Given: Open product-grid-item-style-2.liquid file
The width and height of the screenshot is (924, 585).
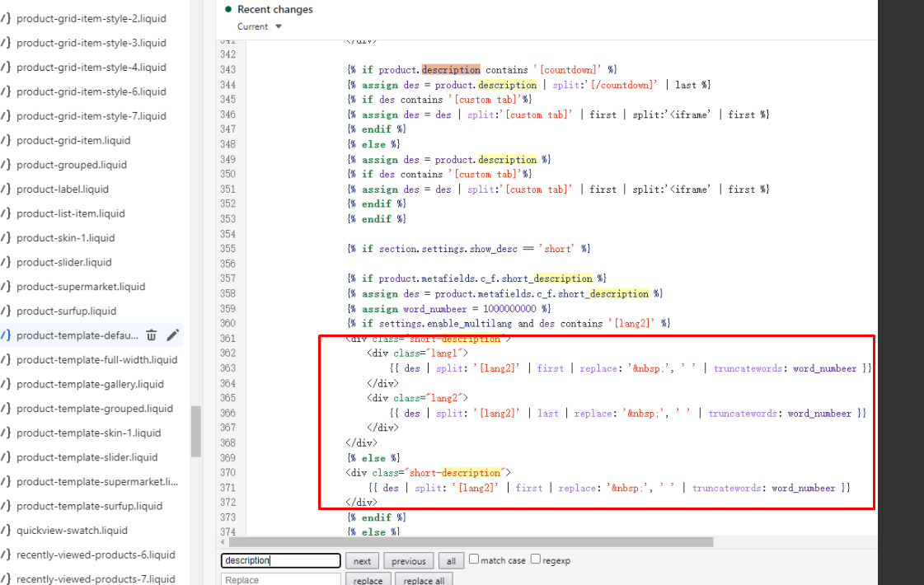Looking at the screenshot, I should point(91,18).
